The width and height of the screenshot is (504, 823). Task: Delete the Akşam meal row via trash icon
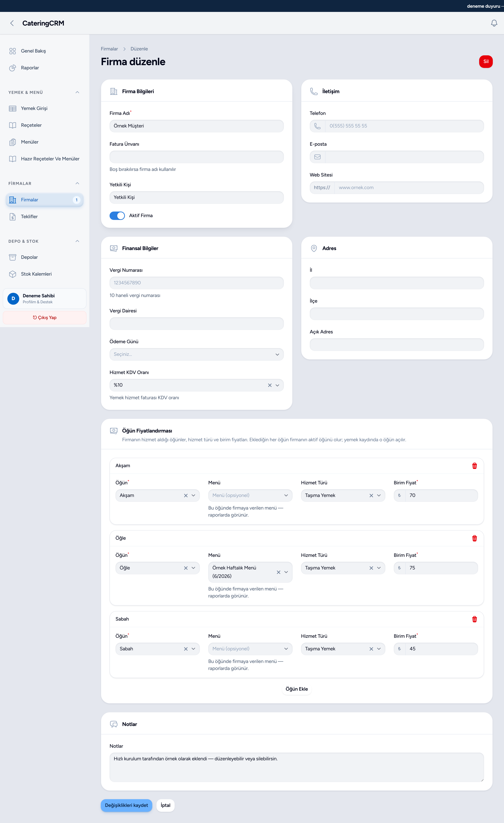474,466
